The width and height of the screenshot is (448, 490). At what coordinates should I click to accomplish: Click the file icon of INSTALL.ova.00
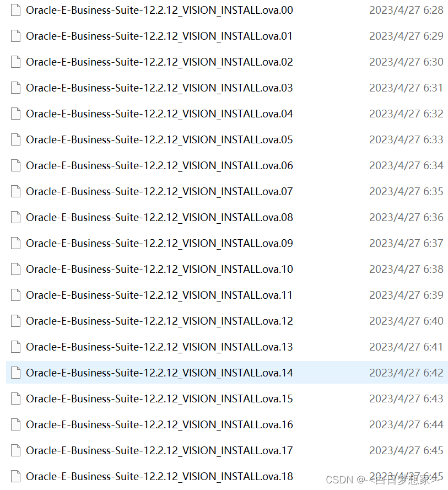tap(15, 10)
